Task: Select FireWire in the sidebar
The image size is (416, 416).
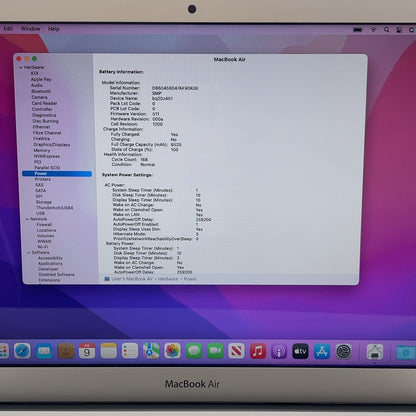Action: (x=41, y=139)
